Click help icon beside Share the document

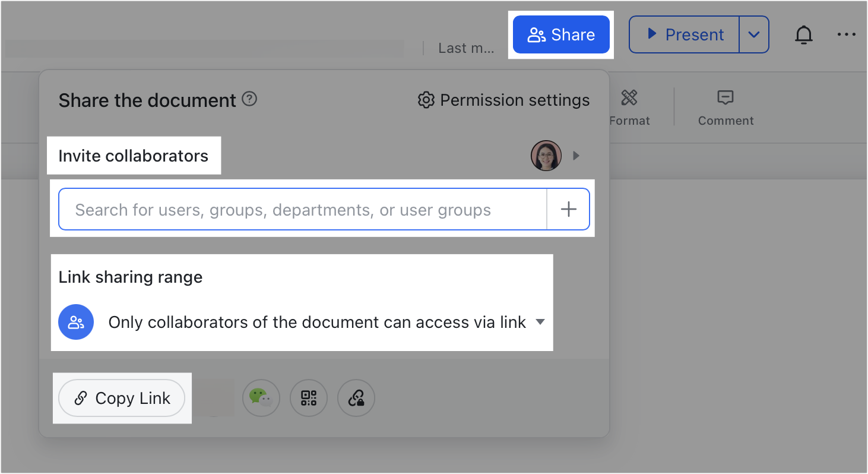pyautogui.click(x=250, y=99)
